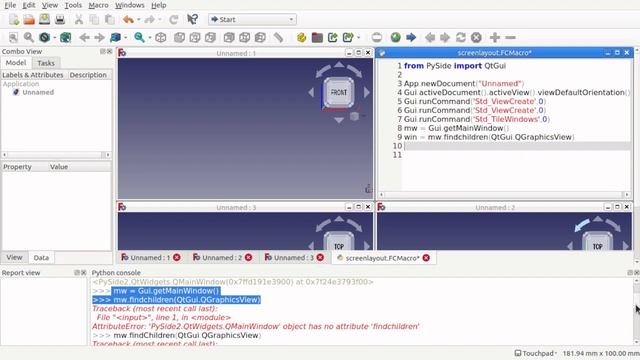
Task: Expand the Redo history dropdown arrow
Action: pos(160,20)
